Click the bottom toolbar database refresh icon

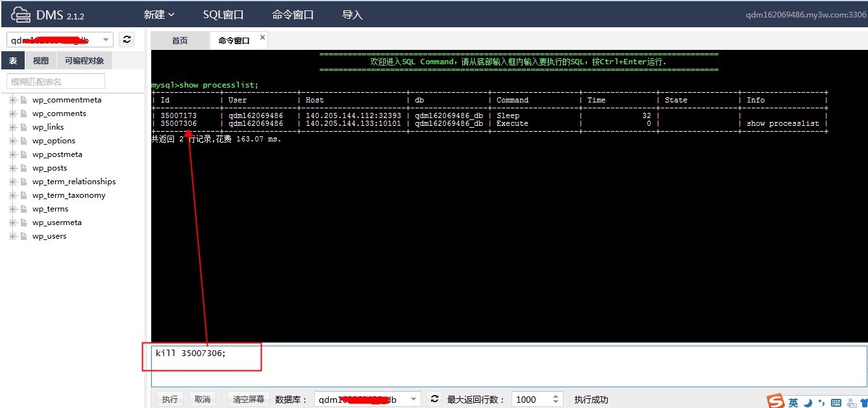tap(435, 399)
